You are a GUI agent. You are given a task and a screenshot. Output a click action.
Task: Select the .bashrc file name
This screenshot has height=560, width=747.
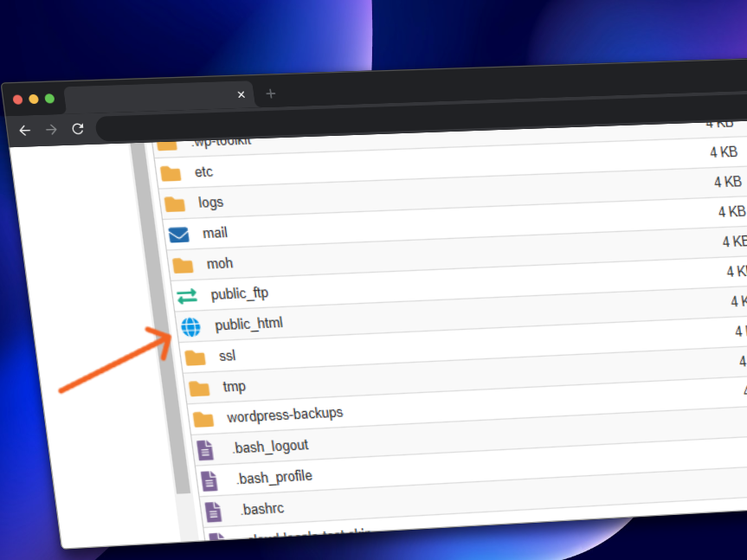click(x=263, y=509)
